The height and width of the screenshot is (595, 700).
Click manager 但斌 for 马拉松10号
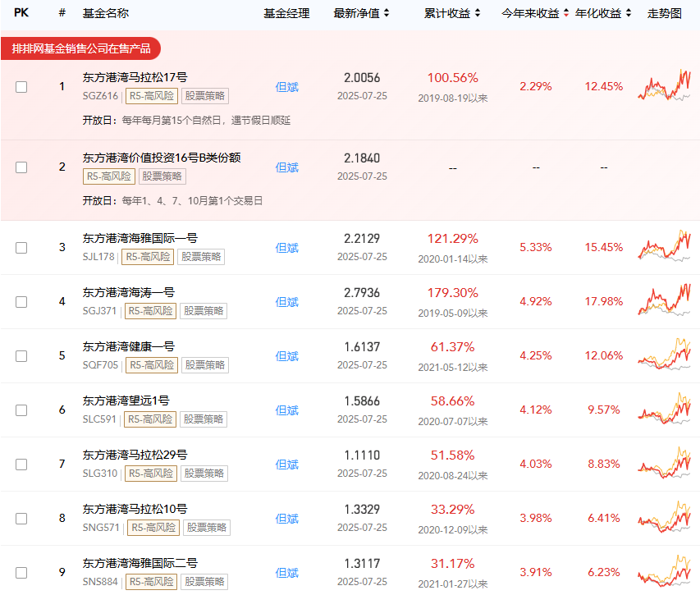click(x=286, y=519)
